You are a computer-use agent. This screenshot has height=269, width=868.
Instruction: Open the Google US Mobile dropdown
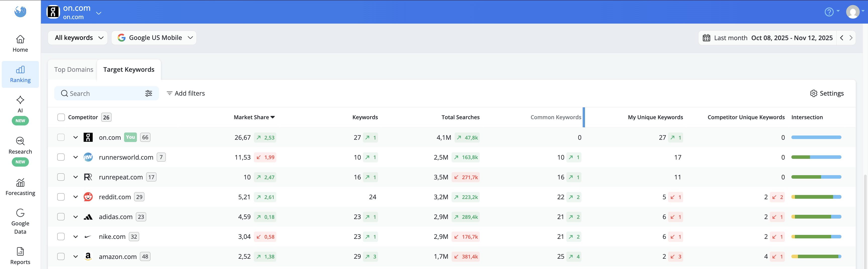click(x=154, y=38)
